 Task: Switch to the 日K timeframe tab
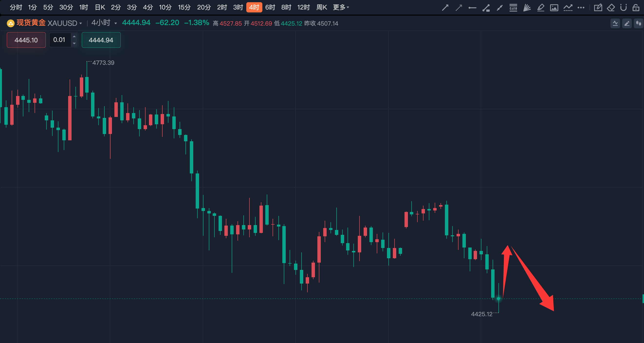pyautogui.click(x=100, y=7)
